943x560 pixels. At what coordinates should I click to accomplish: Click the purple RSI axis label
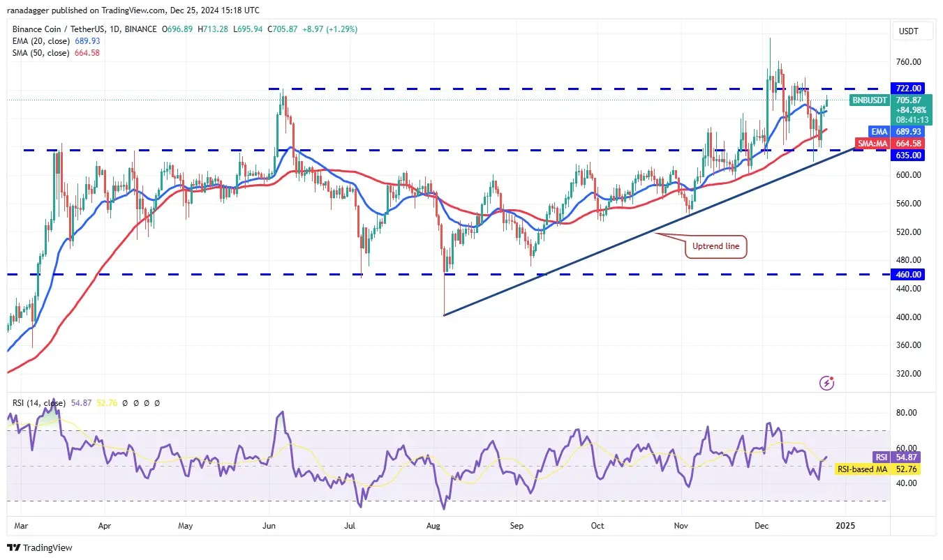click(881, 457)
